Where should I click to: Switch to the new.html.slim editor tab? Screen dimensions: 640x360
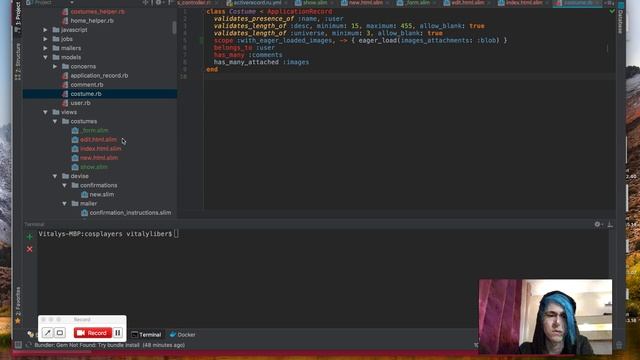365,3
